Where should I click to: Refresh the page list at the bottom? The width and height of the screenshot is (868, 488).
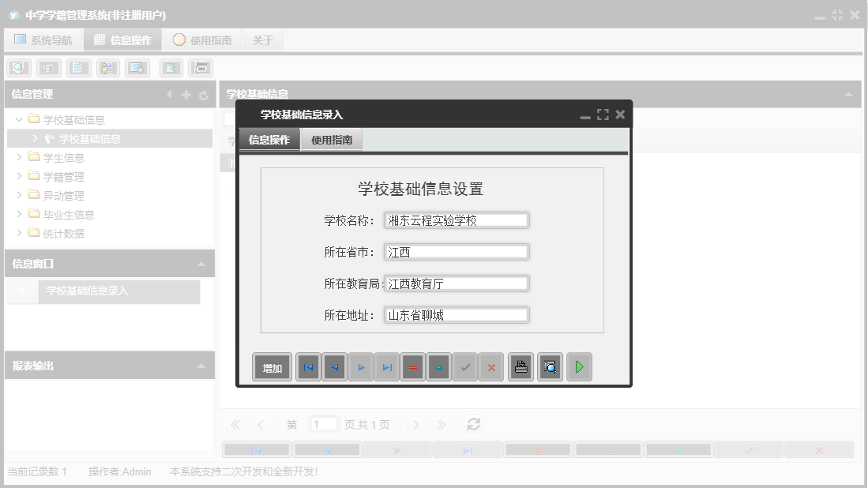click(473, 424)
